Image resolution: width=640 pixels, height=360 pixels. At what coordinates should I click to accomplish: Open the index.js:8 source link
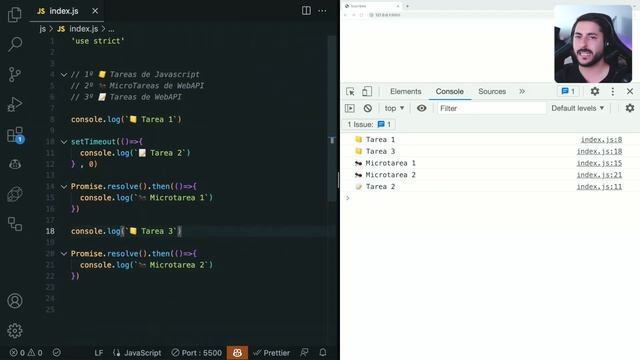coord(601,140)
